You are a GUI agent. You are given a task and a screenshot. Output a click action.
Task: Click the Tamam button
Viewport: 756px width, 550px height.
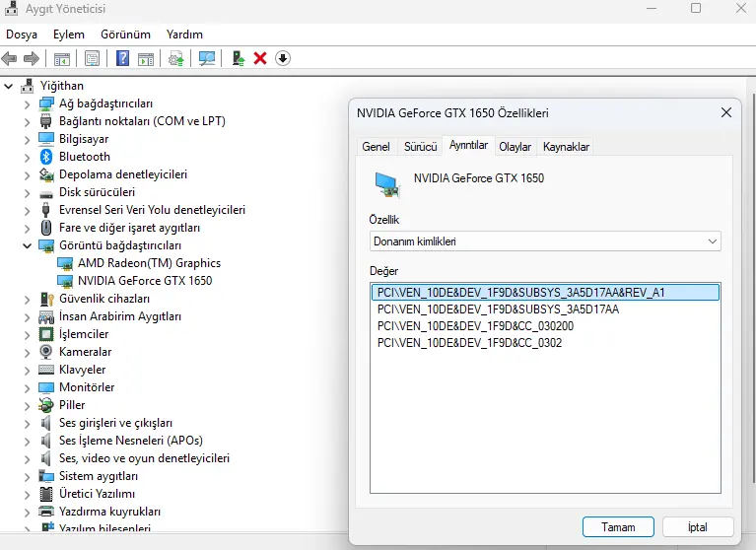[618, 527]
